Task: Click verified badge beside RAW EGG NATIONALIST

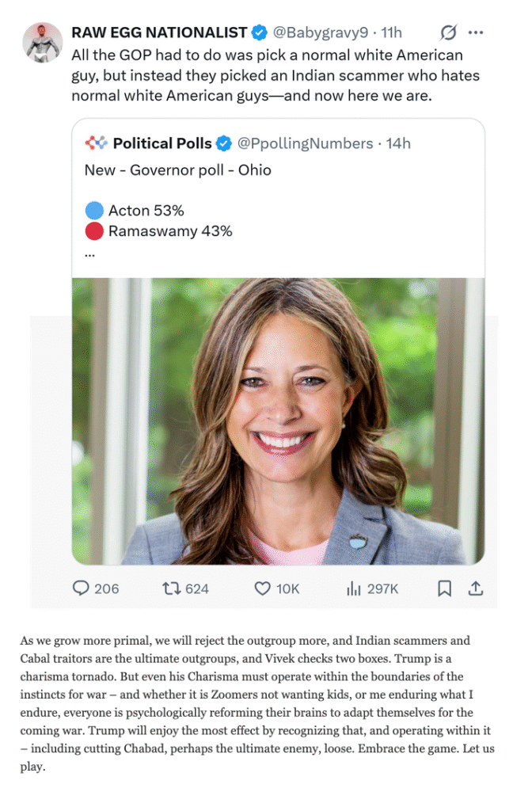Action: [259, 32]
